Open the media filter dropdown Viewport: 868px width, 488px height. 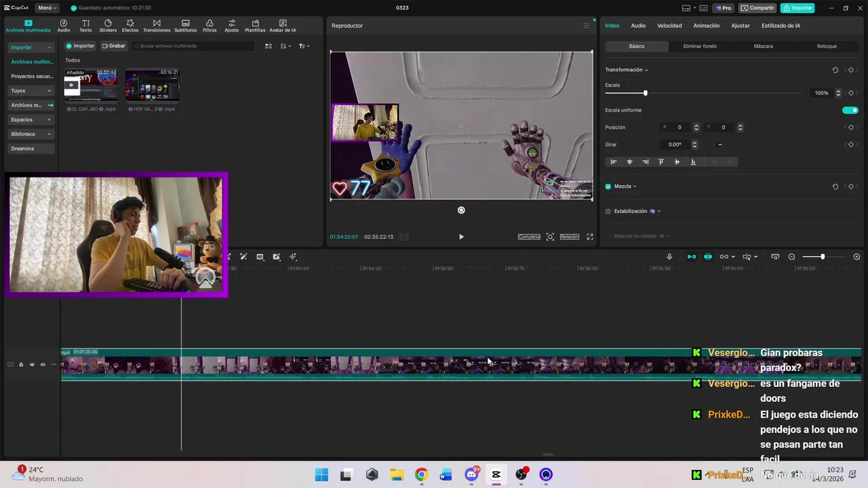304,46
